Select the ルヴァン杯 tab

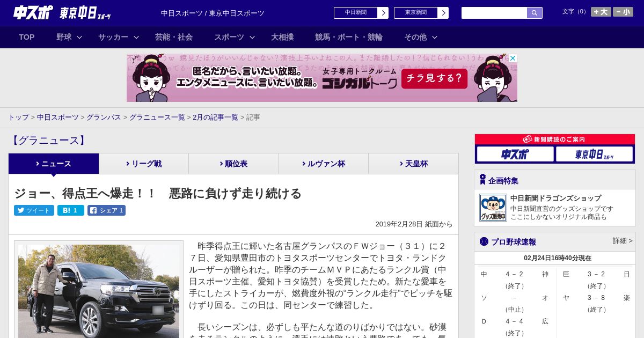324,164
